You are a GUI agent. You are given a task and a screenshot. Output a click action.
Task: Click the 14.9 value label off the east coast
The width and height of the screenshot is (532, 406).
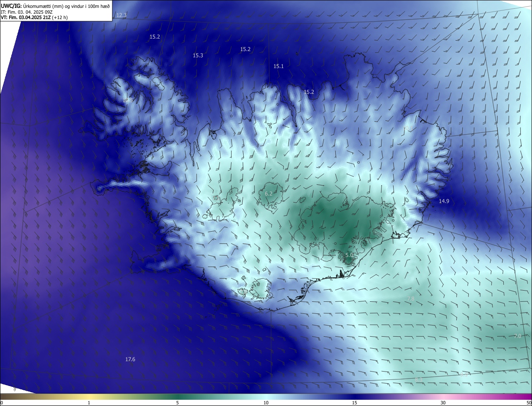pos(444,201)
